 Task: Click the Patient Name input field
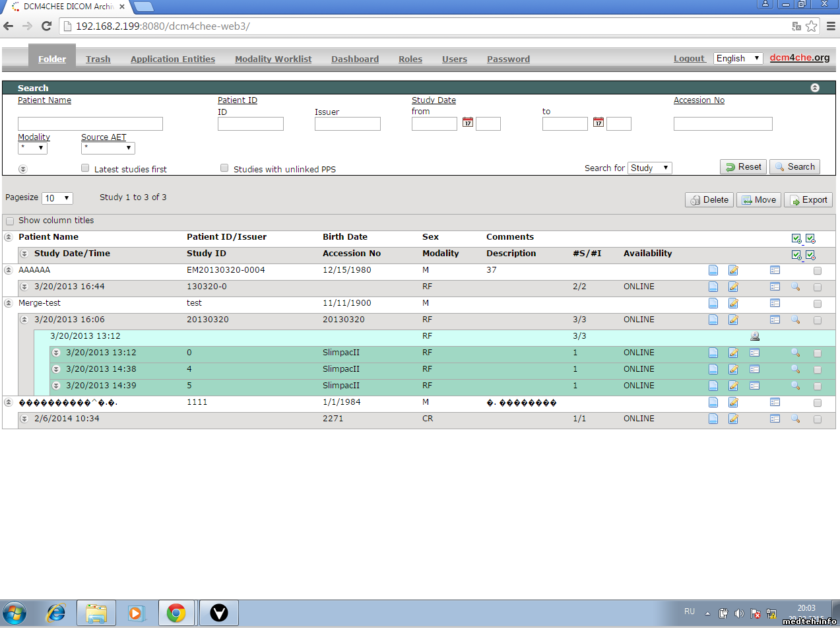[x=90, y=124]
